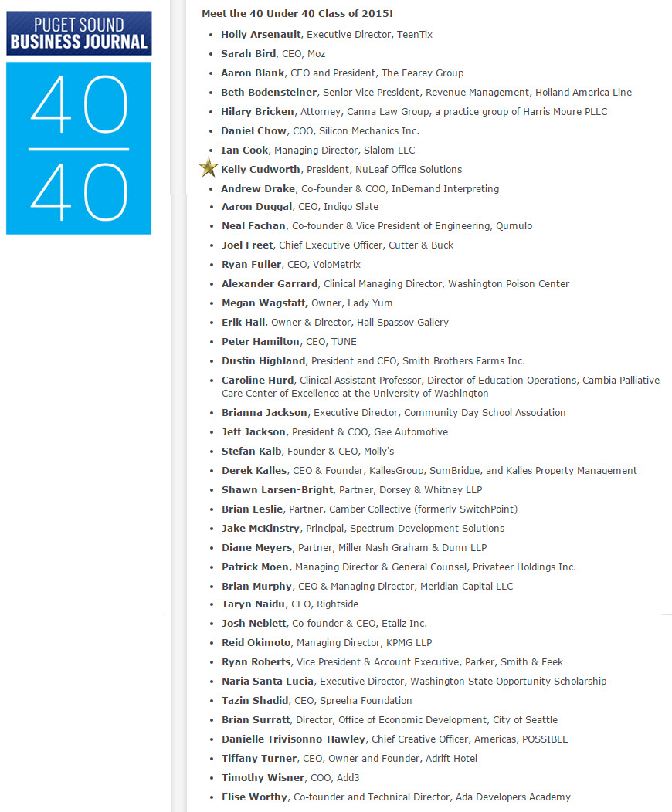Select Josh Neblett, Etailz Inc. line
The width and height of the screenshot is (672, 812).
click(324, 624)
